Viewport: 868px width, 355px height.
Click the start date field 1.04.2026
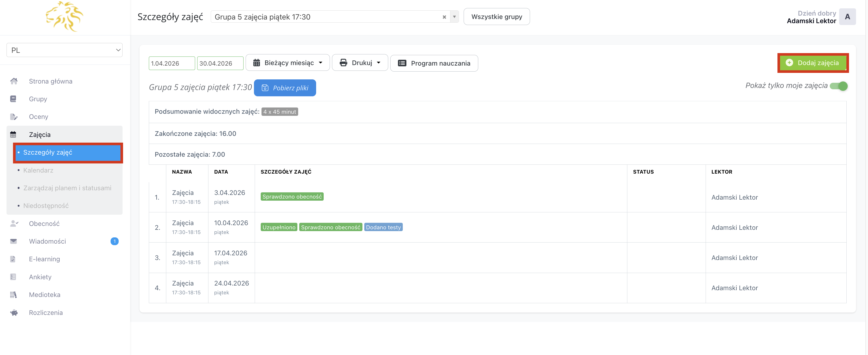pos(171,64)
